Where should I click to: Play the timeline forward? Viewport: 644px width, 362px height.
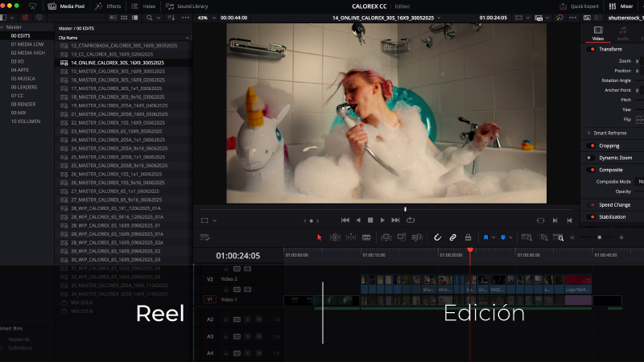[x=382, y=220]
